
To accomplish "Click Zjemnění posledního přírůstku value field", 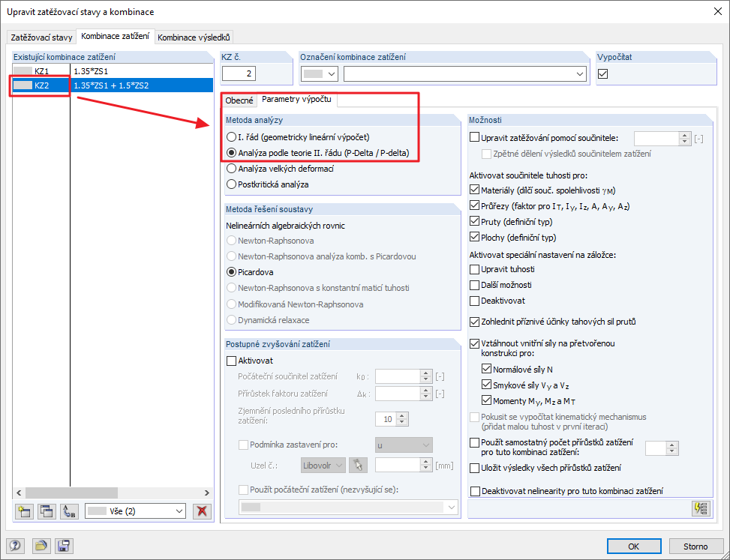I will tap(386, 419).
